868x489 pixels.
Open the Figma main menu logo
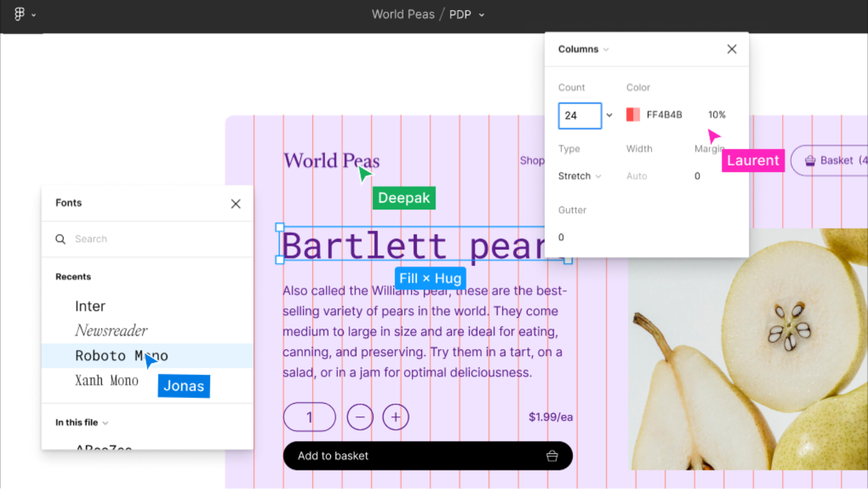pos(19,14)
